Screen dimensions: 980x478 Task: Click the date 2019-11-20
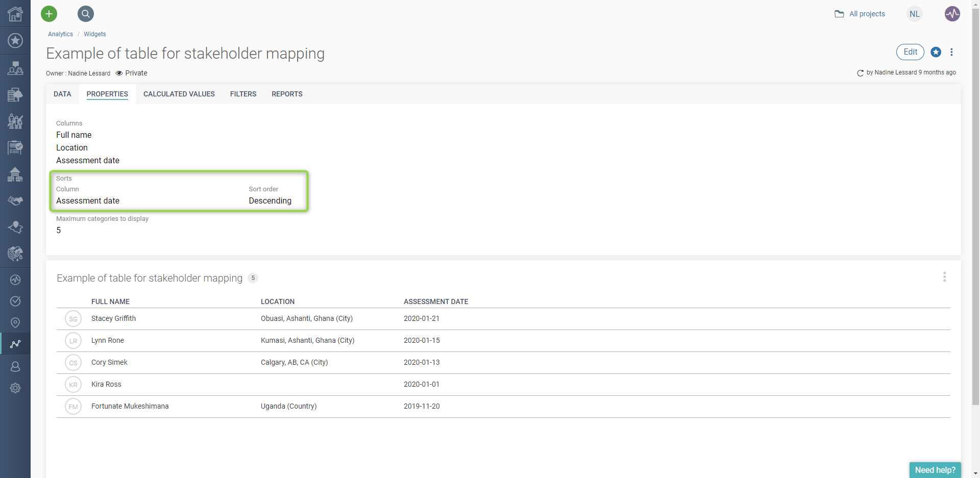[x=422, y=406]
